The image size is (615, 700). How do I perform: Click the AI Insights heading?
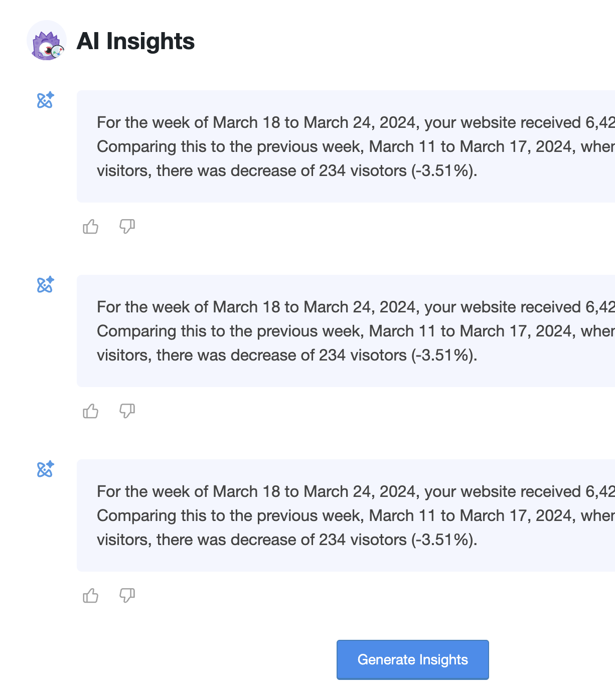135,41
